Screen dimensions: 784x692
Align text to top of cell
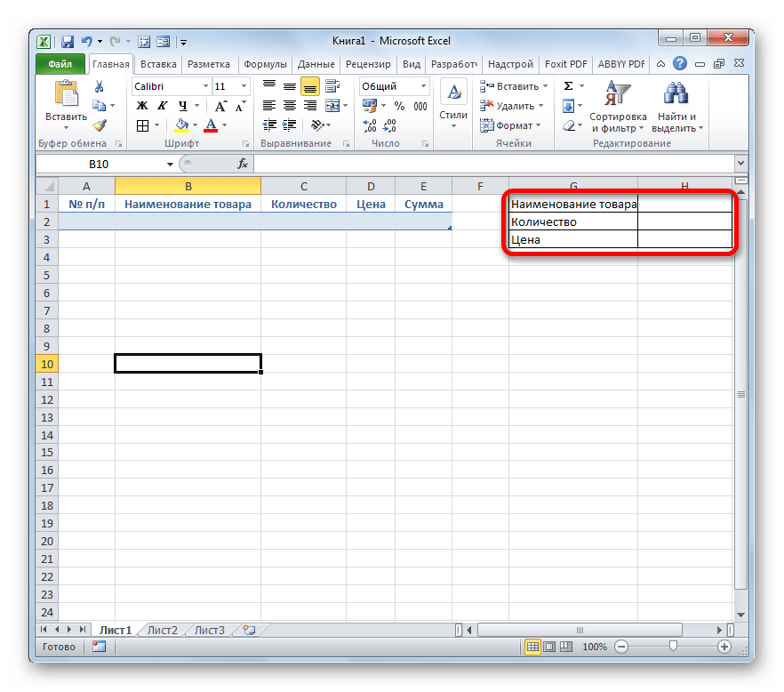[x=269, y=86]
